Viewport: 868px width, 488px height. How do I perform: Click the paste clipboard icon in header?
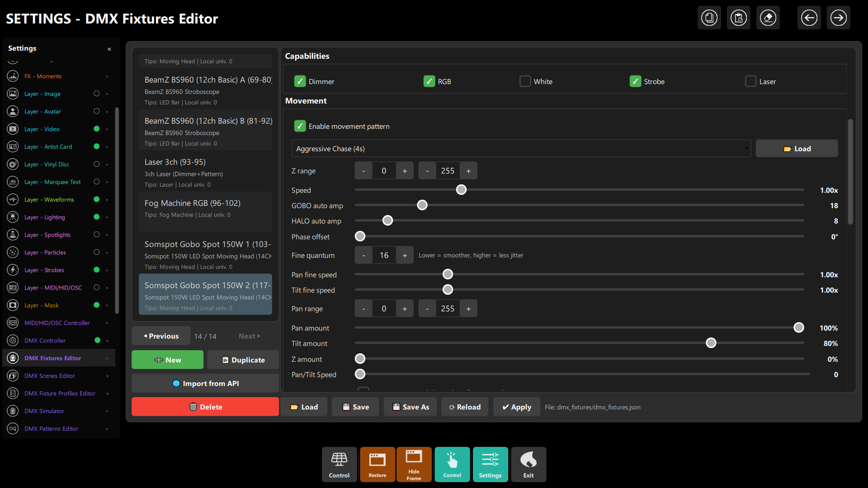pyautogui.click(x=739, y=18)
